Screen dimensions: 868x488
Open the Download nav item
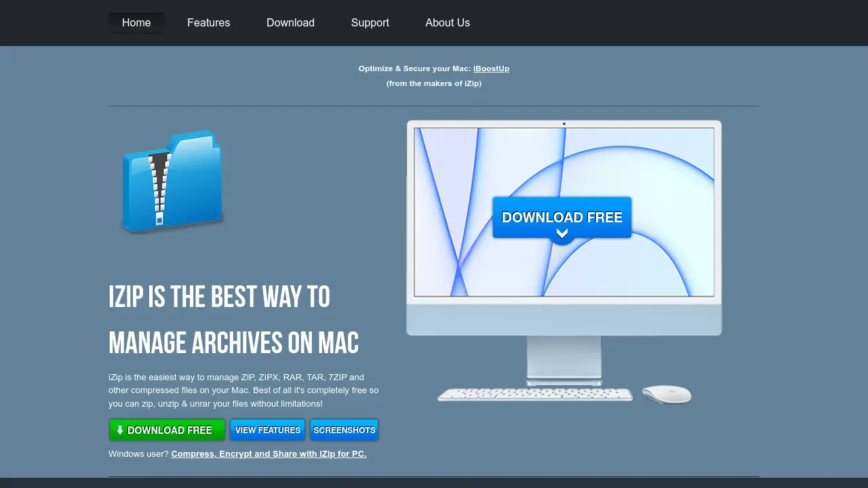[x=290, y=22]
